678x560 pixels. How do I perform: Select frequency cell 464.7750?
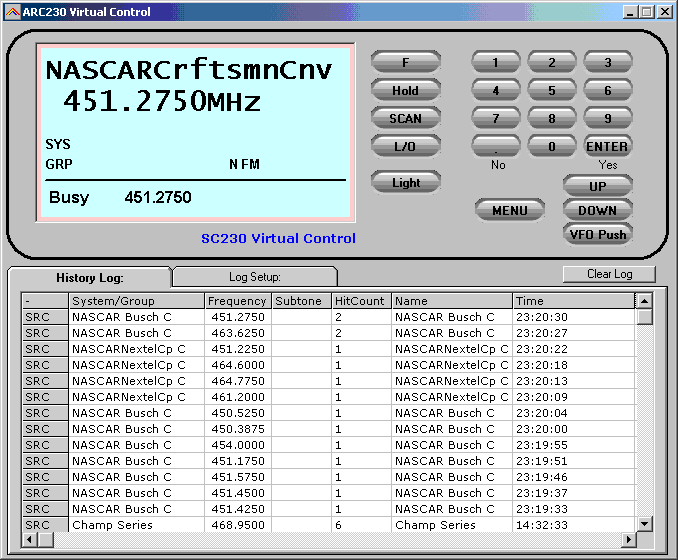pyautogui.click(x=238, y=381)
